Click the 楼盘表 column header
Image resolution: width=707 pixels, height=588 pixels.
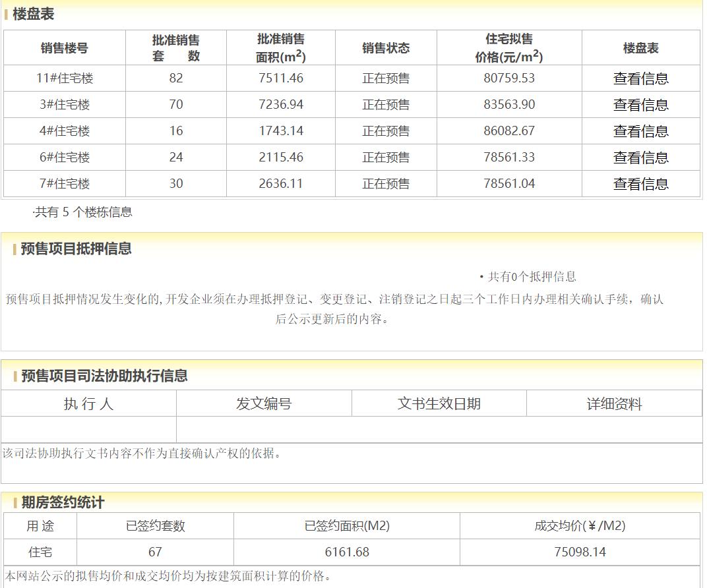[641, 47]
